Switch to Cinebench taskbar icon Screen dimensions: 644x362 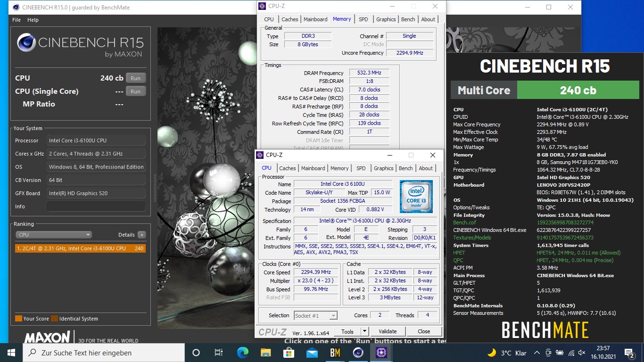point(358,353)
